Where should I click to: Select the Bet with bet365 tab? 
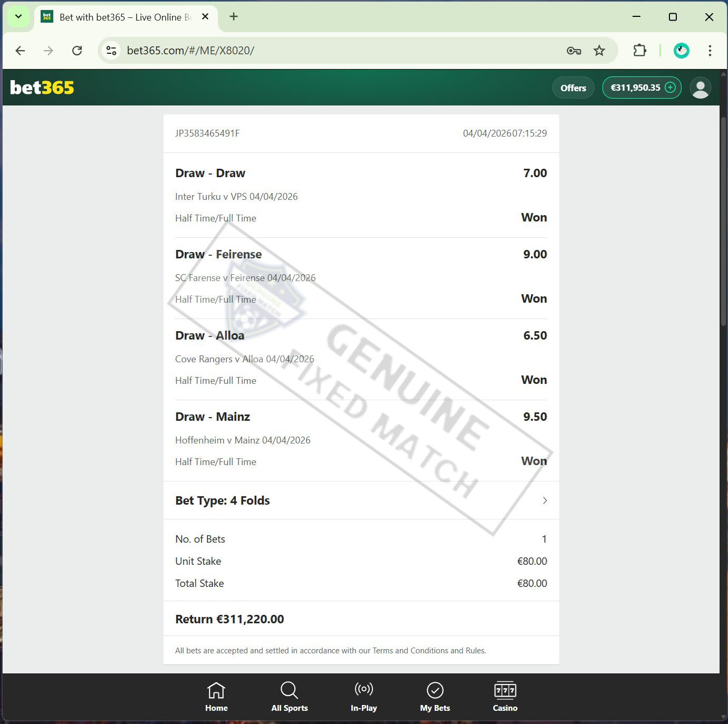coord(121,16)
